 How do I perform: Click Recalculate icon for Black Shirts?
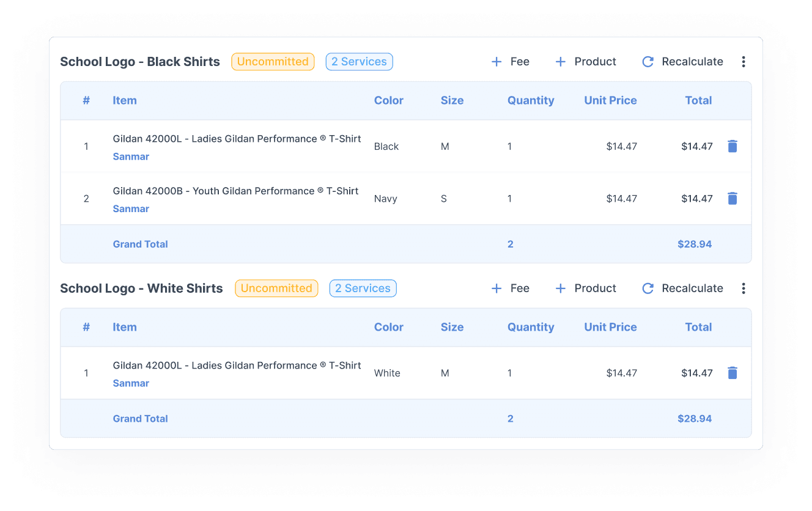(x=648, y=62)
